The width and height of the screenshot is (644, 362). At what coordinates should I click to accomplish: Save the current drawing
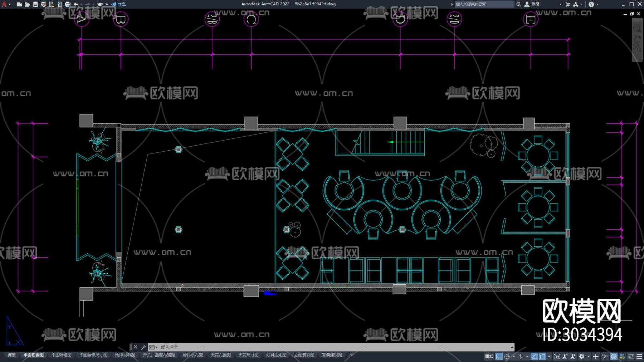coord(35,4)
